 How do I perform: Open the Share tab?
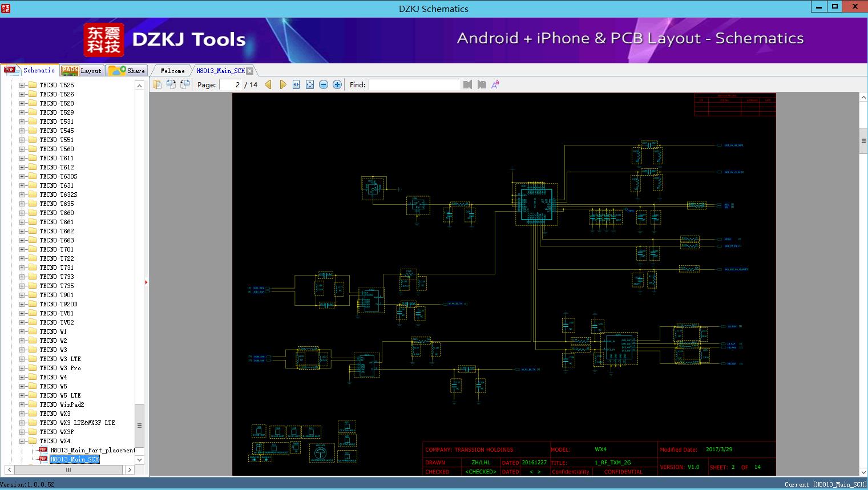click(127, 71)
